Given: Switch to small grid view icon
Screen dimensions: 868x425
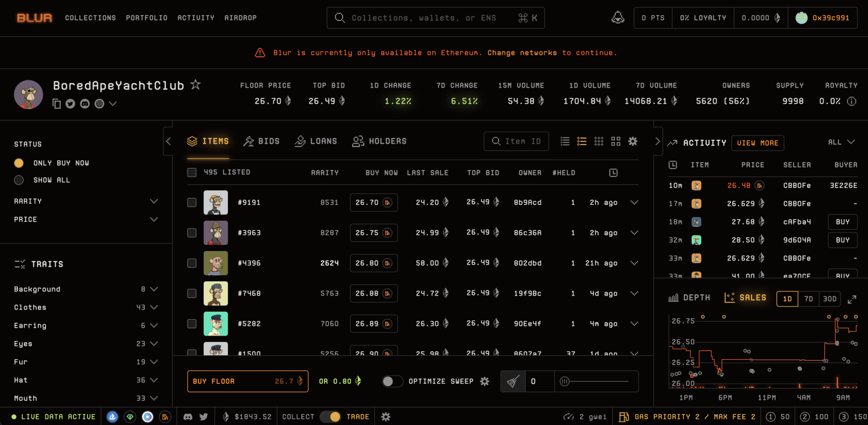Looking at the screenshot, I should (x=599, y=141).
